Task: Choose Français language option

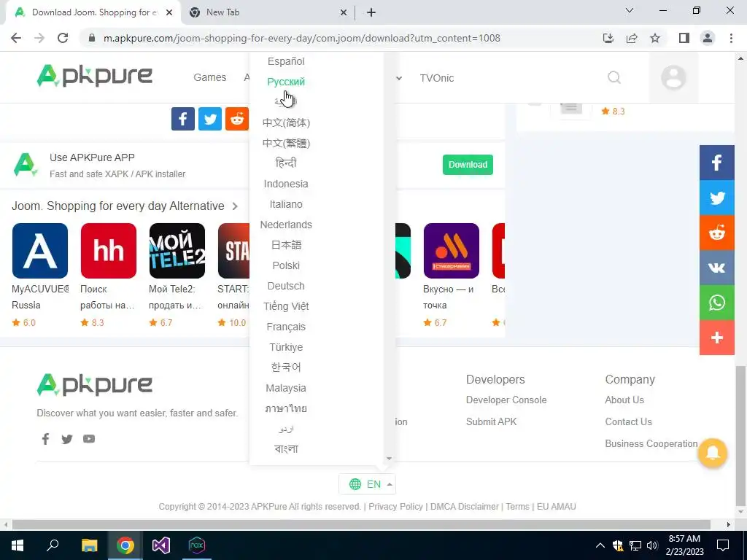Action: (x=286, y=327)
